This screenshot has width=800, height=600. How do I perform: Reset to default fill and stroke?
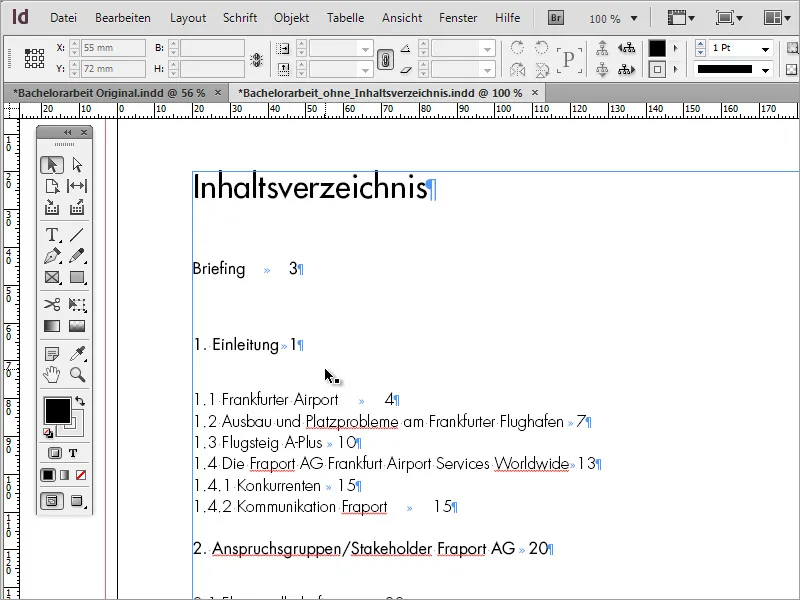click(x=48, y=434)
